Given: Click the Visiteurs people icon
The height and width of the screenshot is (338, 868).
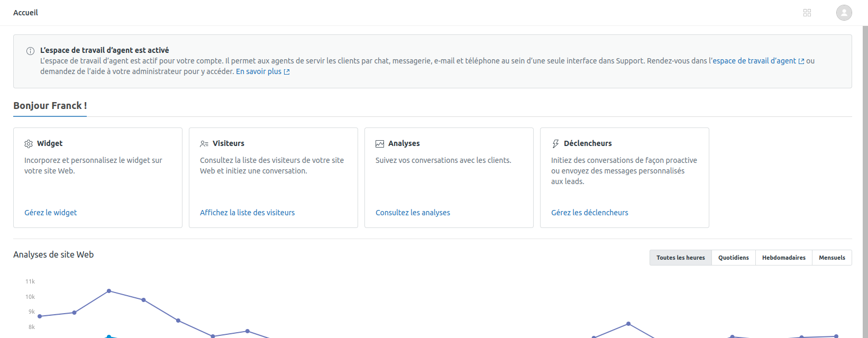Looking at the screenshot, I should pyautogui.click(x=204, y=144).
